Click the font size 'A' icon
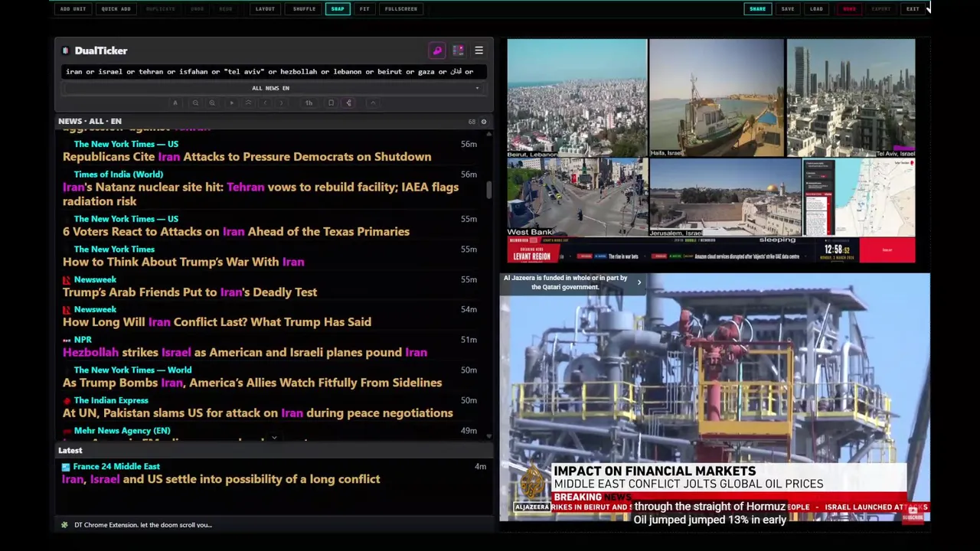This screenshot has width=980, height=551. coord(175,103)
